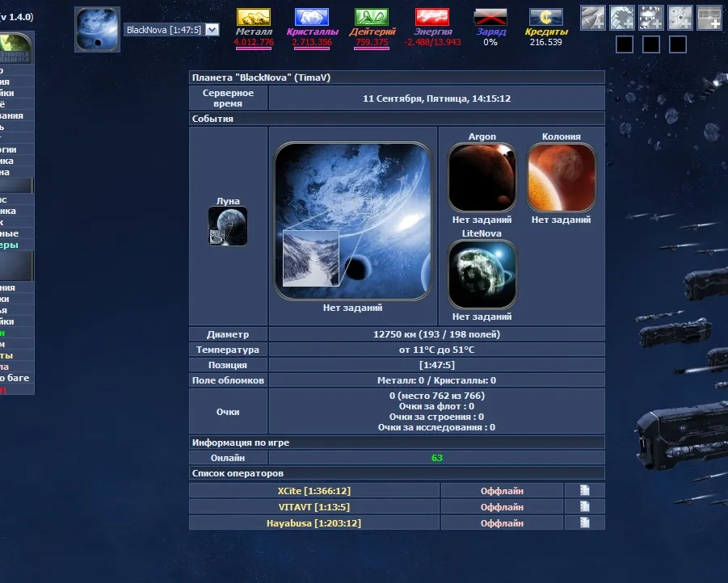728x583 pixels.
Task: Open message icon for Hayabusa operator
Action: point(584,522)
